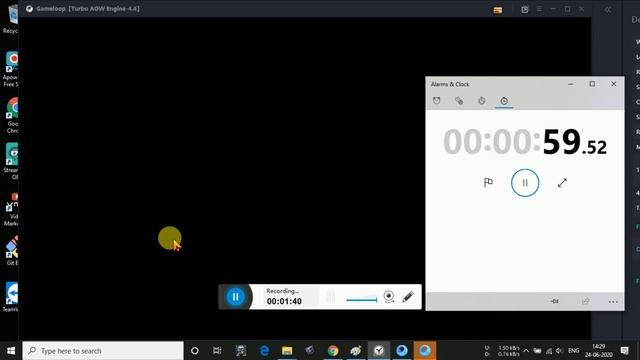The image size is (640, 360).
Task: Pause the screen recording
Action: click(x=236, y=297)
